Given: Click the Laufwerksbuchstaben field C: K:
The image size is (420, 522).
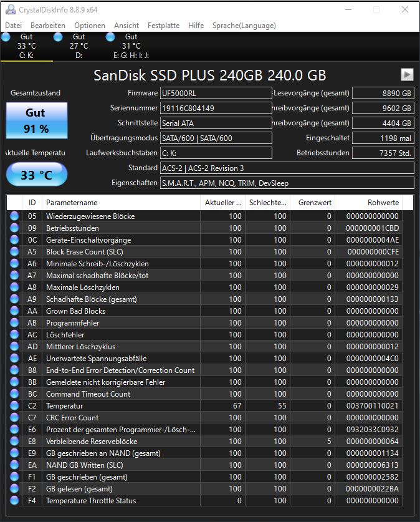Looking at the screenshot, I should click(216, 153).
